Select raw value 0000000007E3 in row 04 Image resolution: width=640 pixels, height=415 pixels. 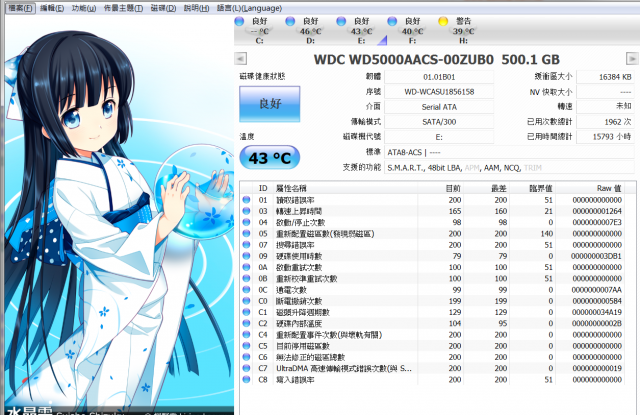pyautogui.click(x=597, y=222)
